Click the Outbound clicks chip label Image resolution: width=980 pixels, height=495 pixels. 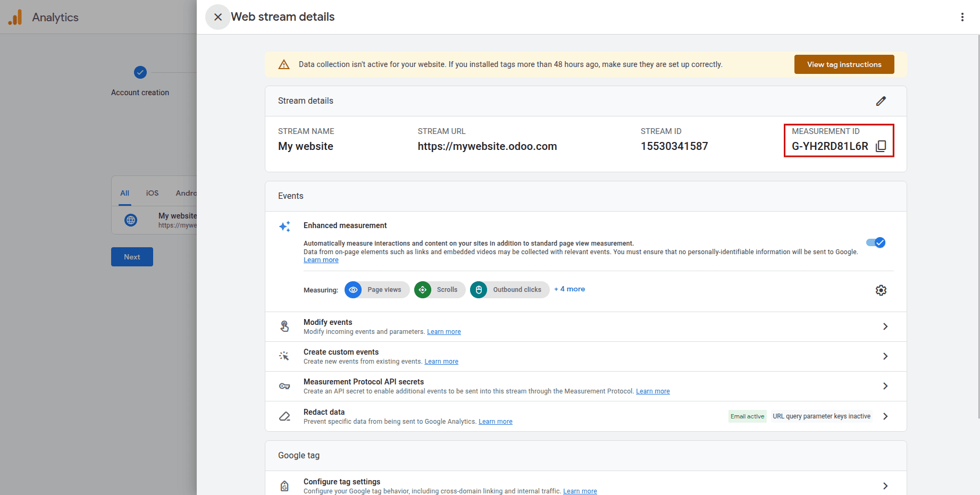[517, 290]
